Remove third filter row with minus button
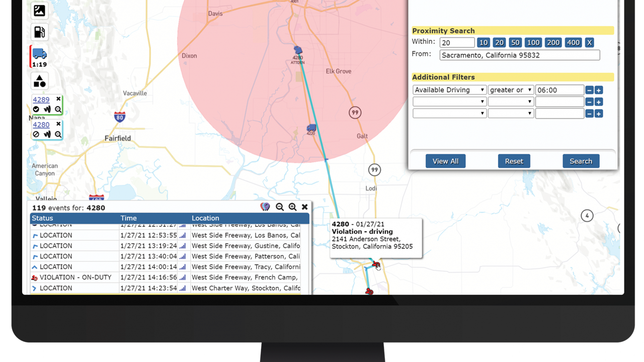 (589, 114)
